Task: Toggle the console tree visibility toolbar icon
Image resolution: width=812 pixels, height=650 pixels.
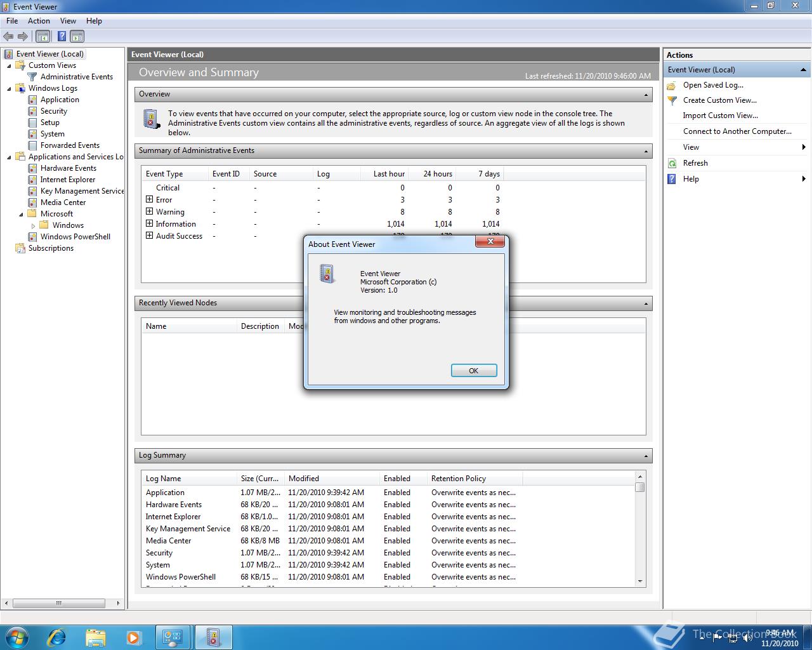Action: [x=43, y=36]
